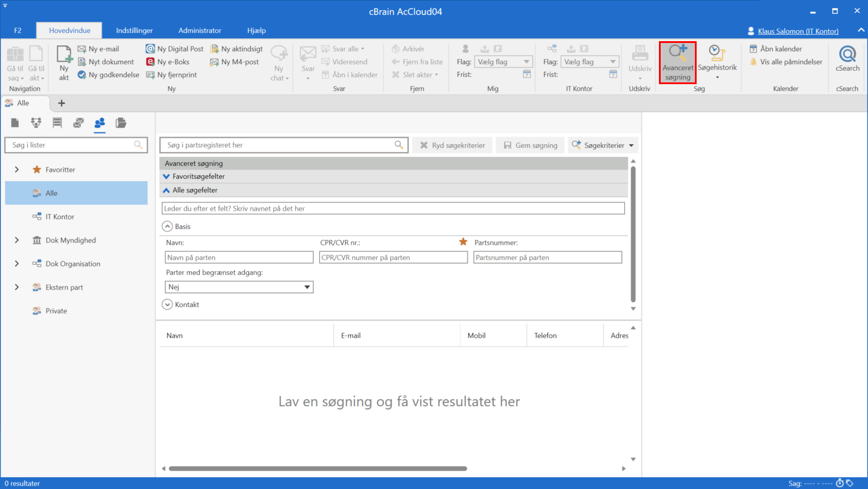Click Ny e-mail in the ribbon

click(x=98, y=49)
